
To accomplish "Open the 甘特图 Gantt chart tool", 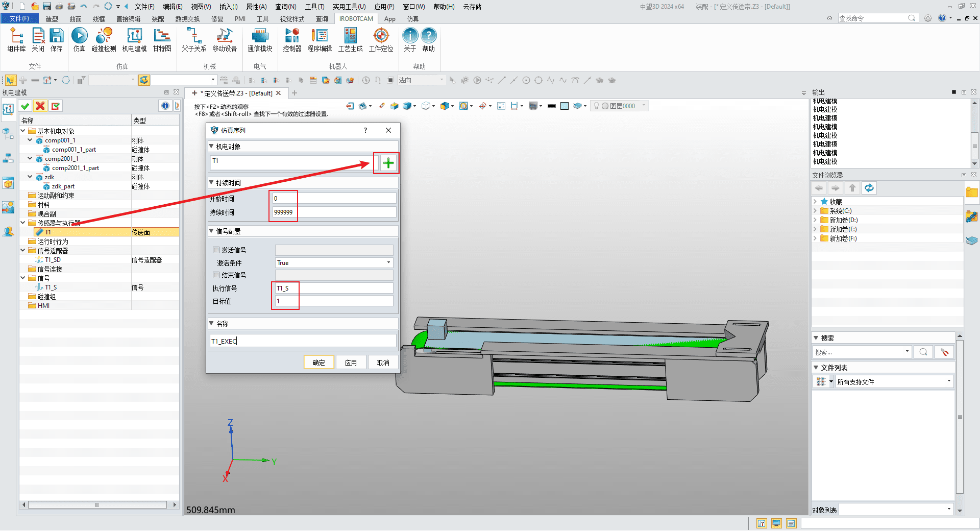I will [x=162, y=40].
